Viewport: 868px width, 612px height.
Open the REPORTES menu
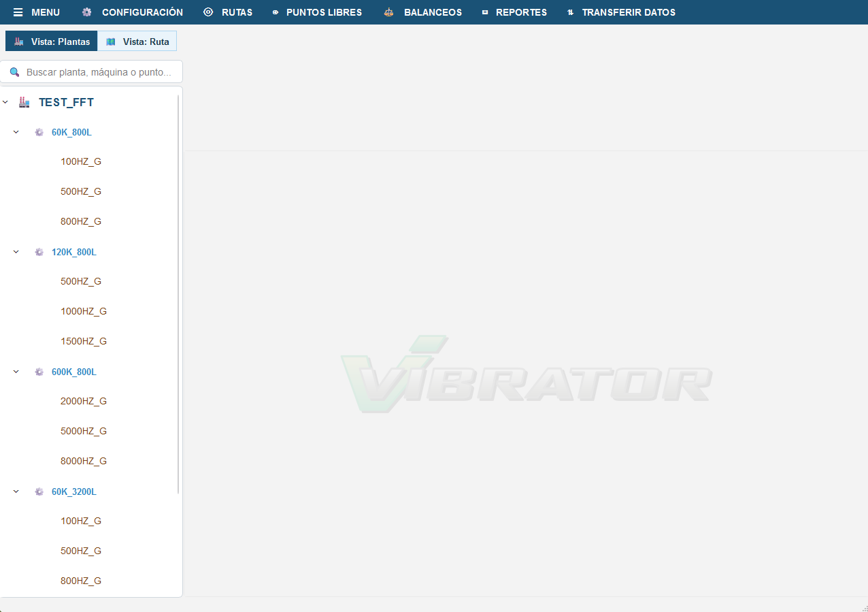point(514,12)
